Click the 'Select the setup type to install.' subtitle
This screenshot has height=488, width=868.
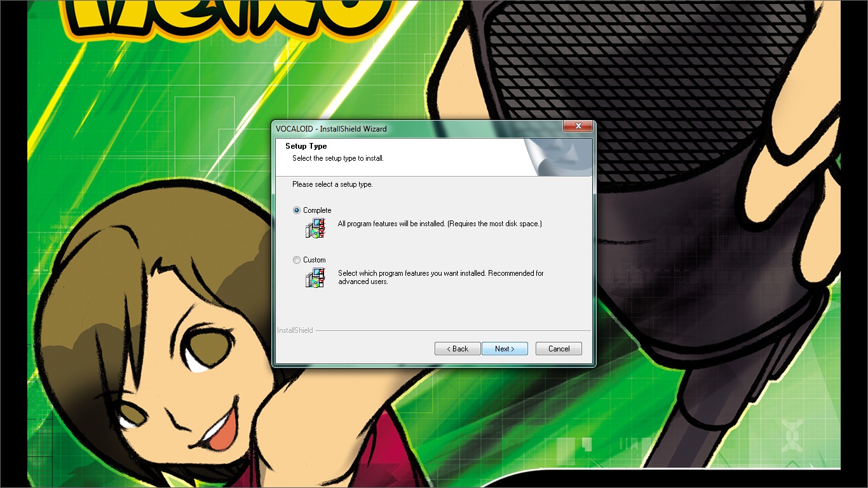click(x=338, y=158)
